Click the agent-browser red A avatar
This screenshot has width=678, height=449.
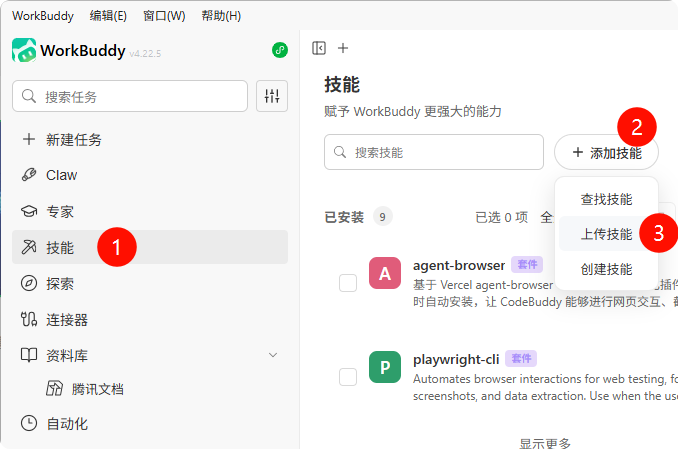click(385, 273)
